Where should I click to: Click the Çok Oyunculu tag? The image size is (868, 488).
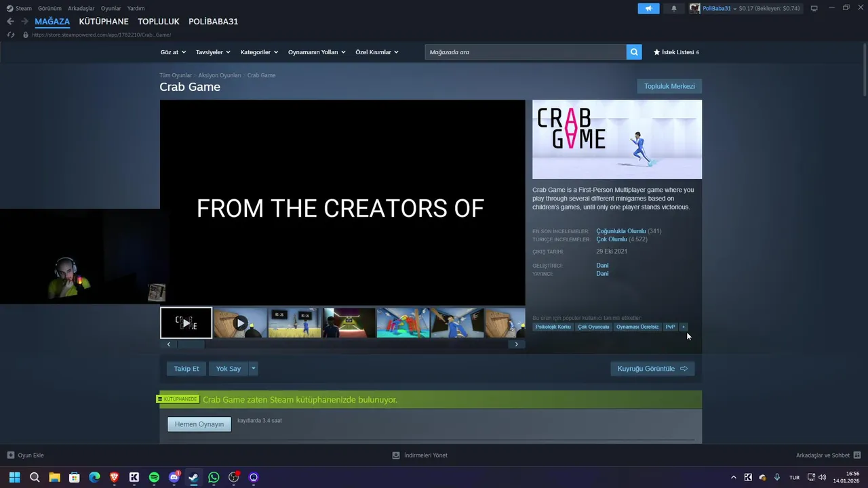[593, 327]
